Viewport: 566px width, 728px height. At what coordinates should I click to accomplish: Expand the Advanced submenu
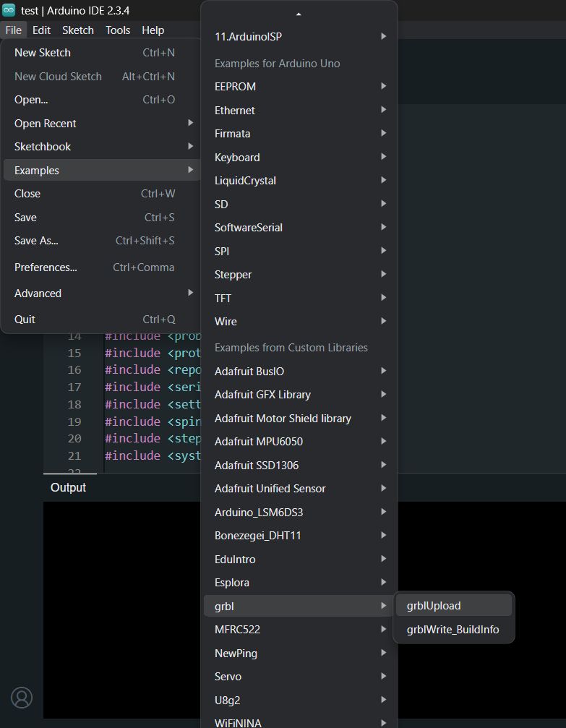pyautogui.click(x=102, y=293)
